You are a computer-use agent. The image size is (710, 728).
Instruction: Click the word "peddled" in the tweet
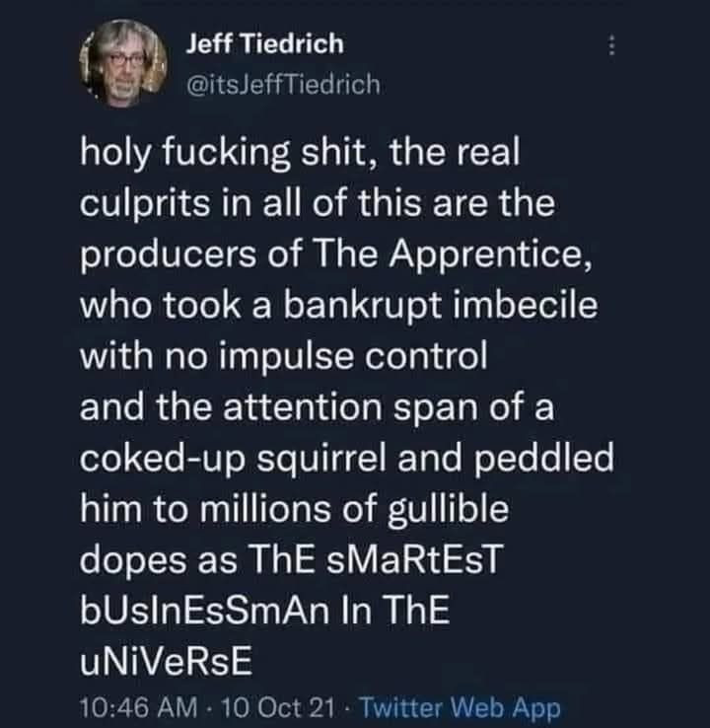543,460
